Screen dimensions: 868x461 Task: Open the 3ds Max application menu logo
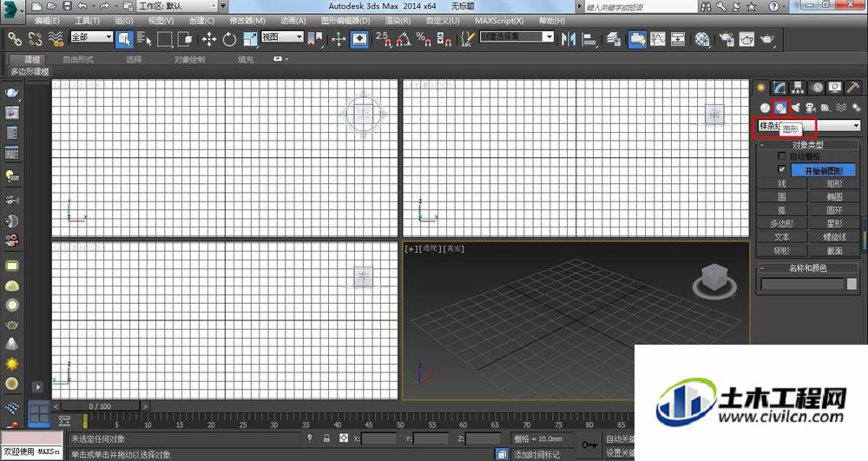coord(12,11)
